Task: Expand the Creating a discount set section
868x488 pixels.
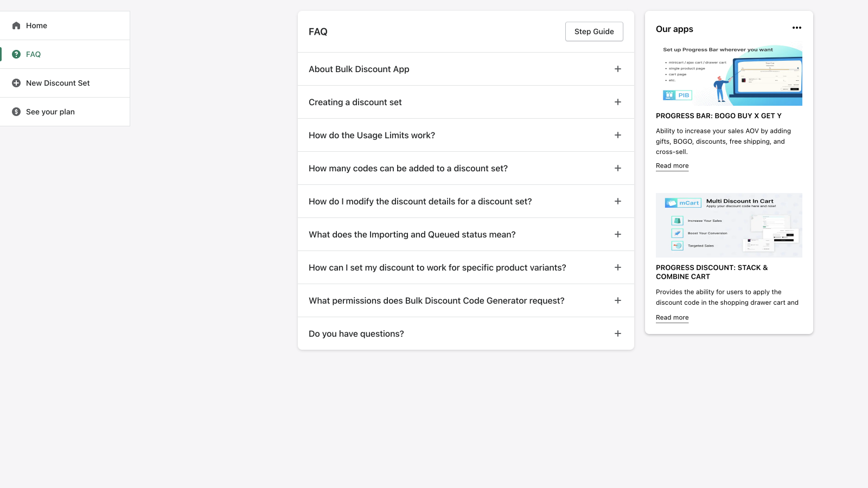Action: pyautogui.click(x=617, y=102)
